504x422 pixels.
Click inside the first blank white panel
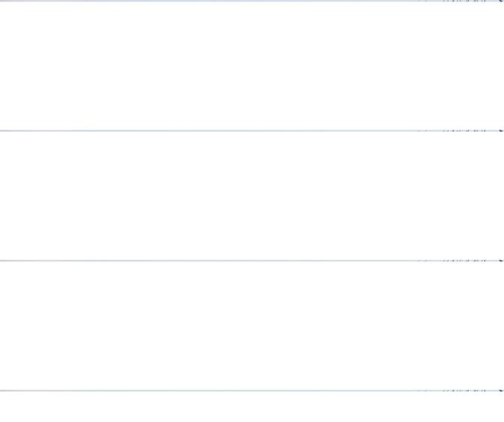(252, 66)
